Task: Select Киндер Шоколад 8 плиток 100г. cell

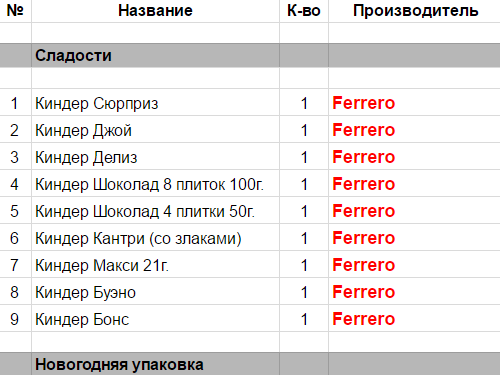Action: (155, 183)
